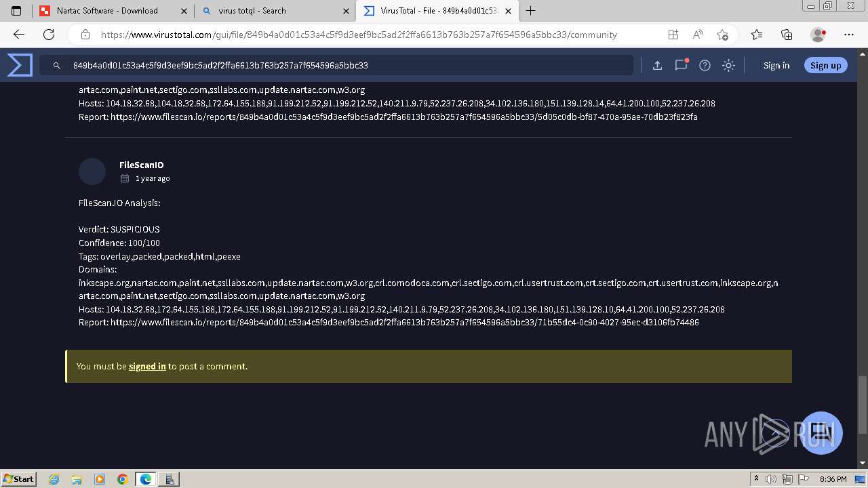Click the filescan.io report ending 71b55dc4 URL
This screenshot has height=488, width=868.
(x=404, y=322)
